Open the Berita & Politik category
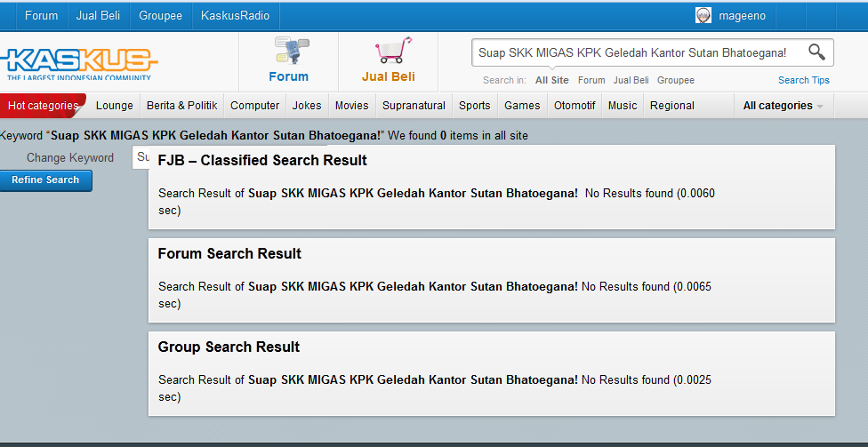The width and height of the screenshot is (868, 447). tap(182, 106)
